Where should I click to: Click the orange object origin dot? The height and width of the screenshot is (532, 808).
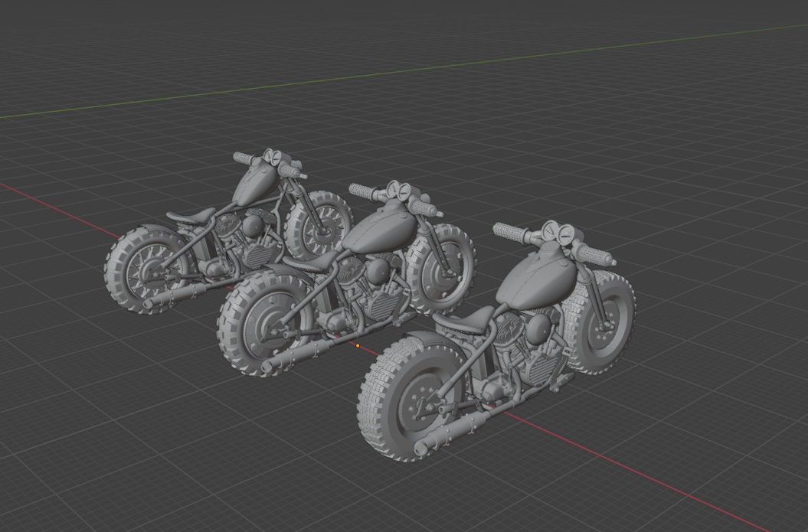click(358, 345)
